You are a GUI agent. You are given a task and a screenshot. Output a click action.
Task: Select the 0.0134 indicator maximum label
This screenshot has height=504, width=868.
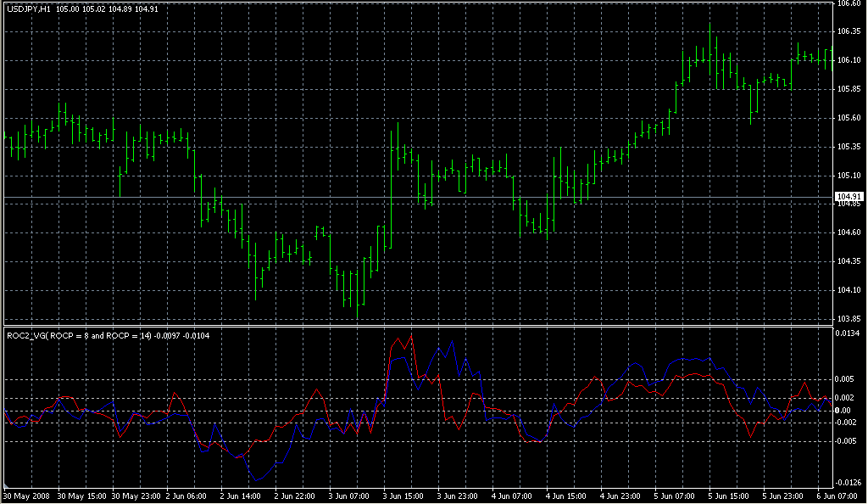[849, 333]
